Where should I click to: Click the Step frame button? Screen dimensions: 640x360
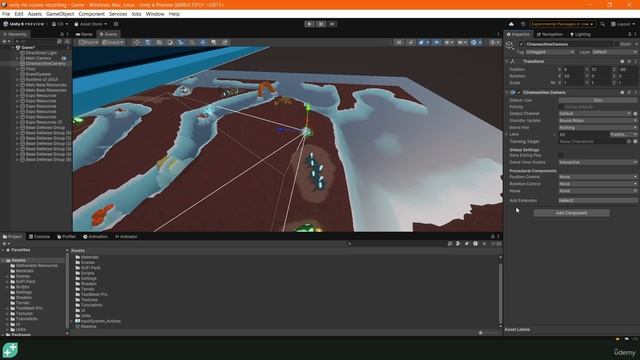coord(332,24)
